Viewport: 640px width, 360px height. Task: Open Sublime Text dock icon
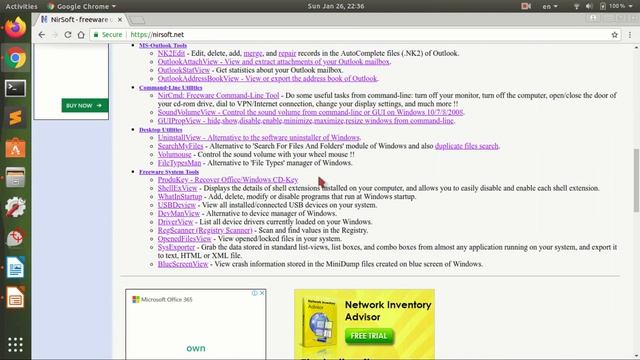(15, 118)
